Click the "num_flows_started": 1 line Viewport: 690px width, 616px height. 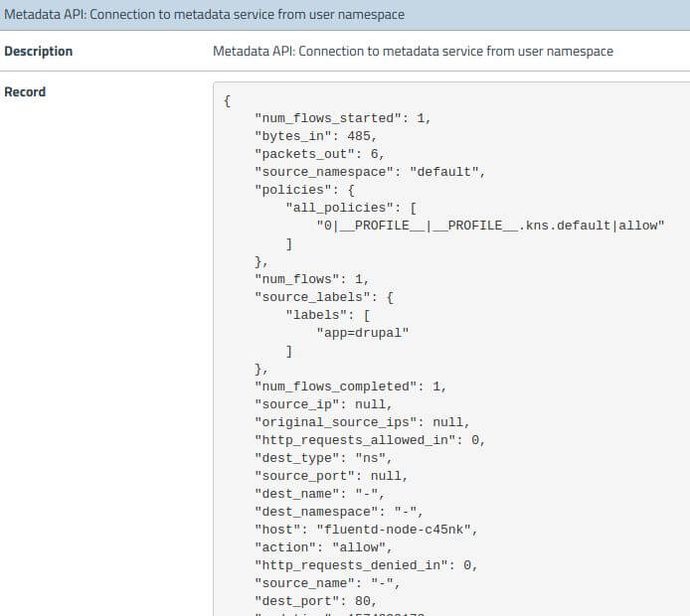point(343,118)
